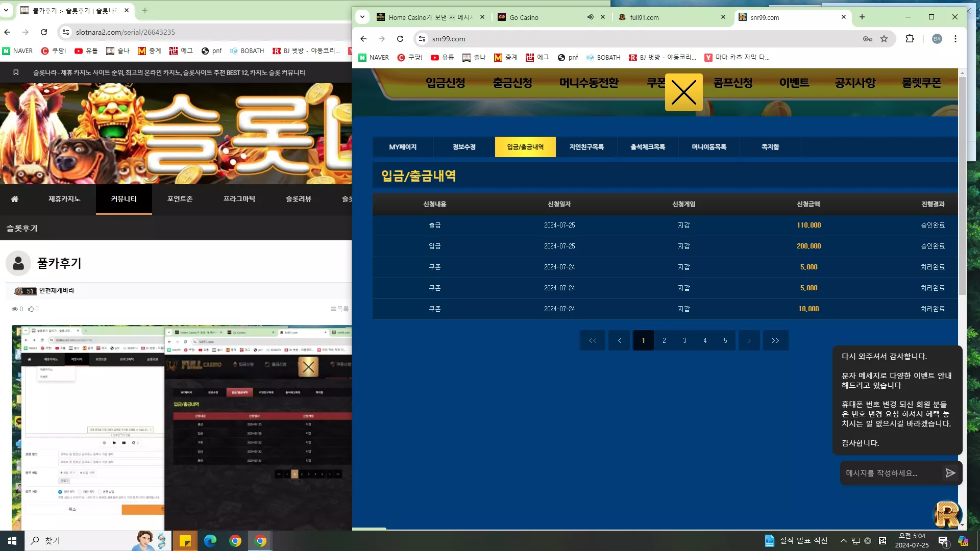This screenshot has width=980, height=551.
Task: Open the notification center icon in the tray
Action: (x=943, y=541)
